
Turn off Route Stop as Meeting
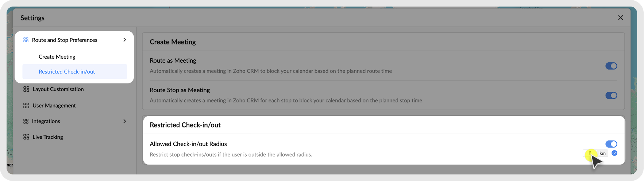(611, 95)
